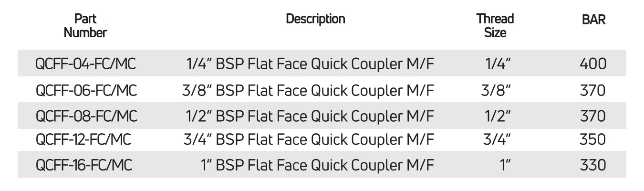Select part number QCFF-16-FC/MC
This screenshot has height=191, width=644.
83,165
